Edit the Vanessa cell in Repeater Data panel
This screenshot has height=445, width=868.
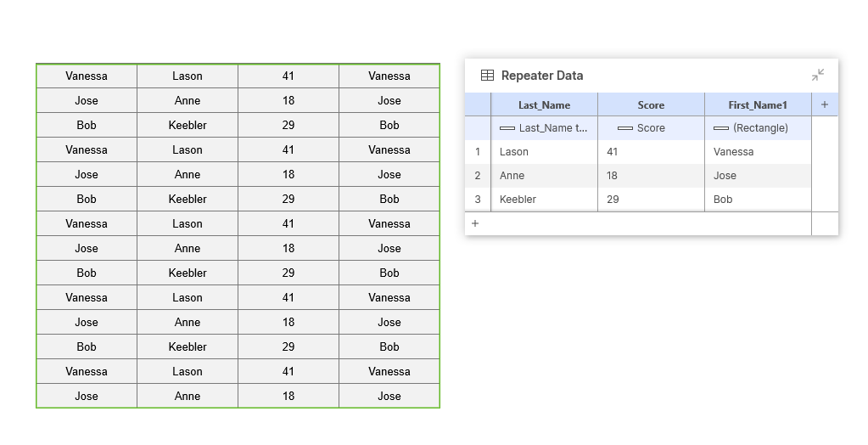758,152
